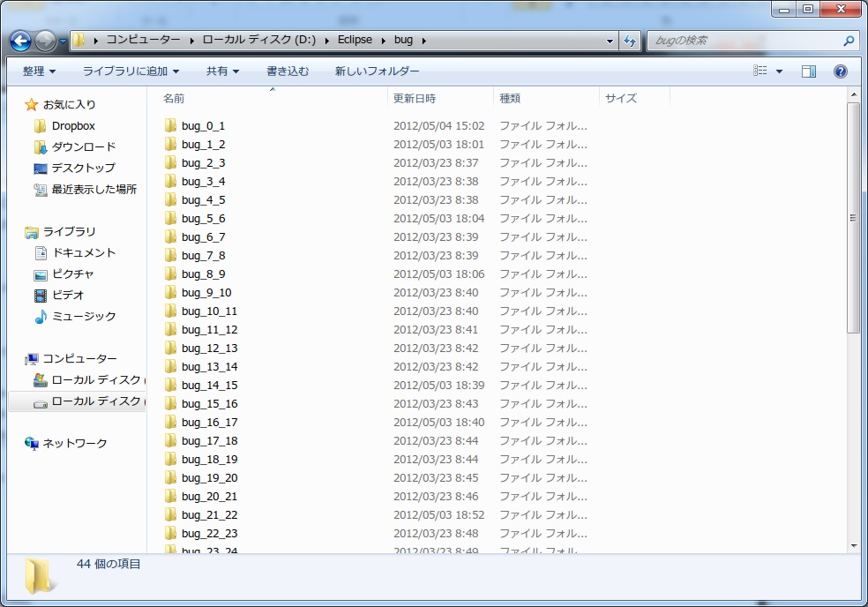868x607 pixels.
Task: Open the recent pages dropdown arrow
Action: [x=63, y=41]
